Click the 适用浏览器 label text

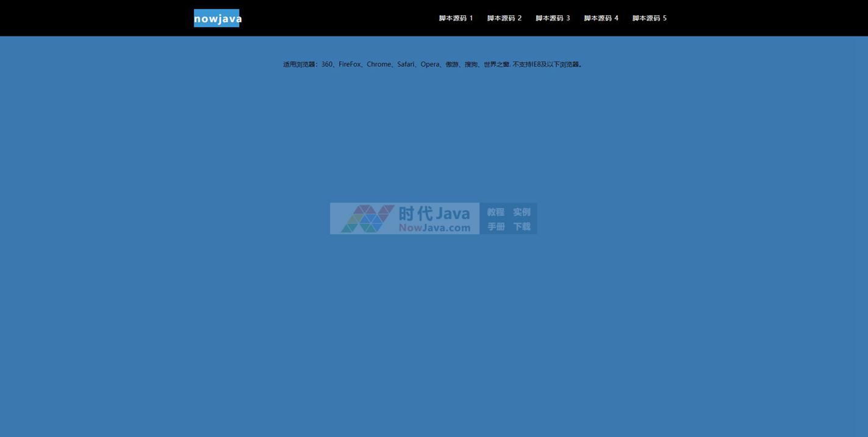click(x=299, y=65)
